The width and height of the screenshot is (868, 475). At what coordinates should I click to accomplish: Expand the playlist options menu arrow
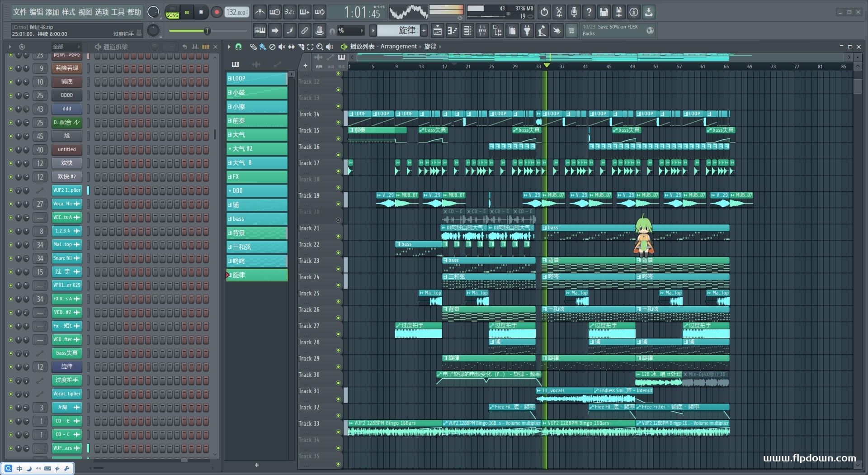229,47
